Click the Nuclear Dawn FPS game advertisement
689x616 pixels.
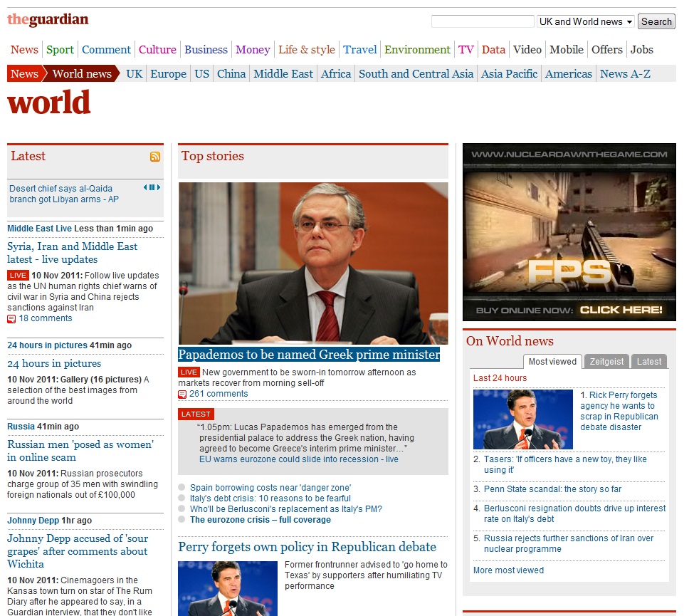click(x=569, y=232)
